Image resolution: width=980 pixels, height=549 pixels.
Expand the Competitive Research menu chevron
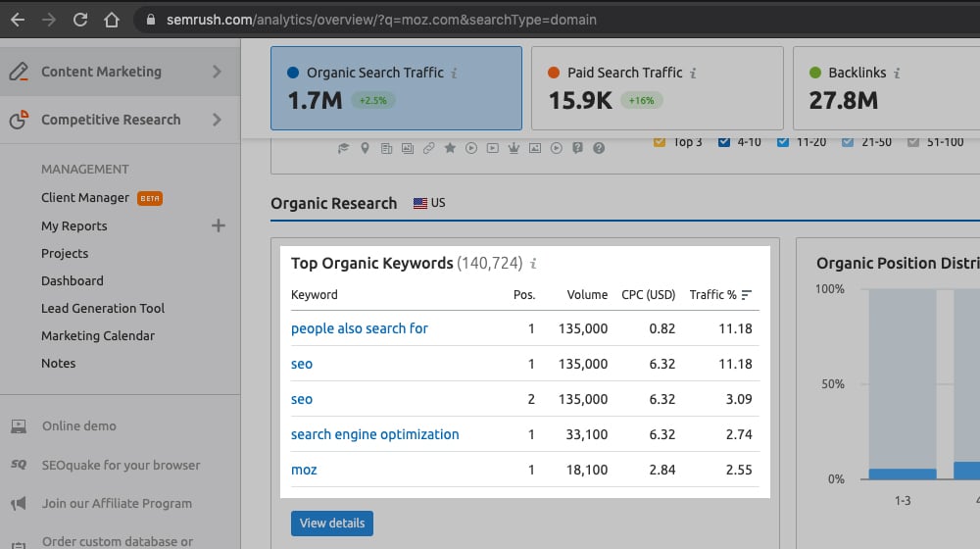217,120
